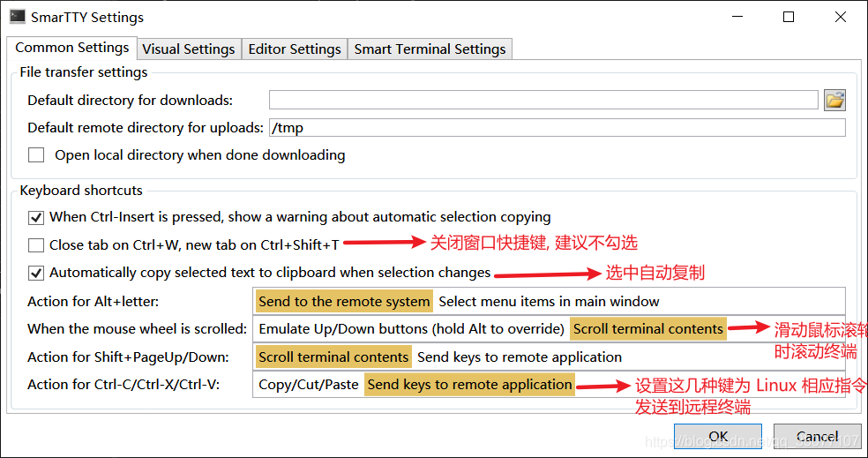Go to Smart Terminal Settings tab
This screenshot has height=458, width=868.
tap(430, 49)
